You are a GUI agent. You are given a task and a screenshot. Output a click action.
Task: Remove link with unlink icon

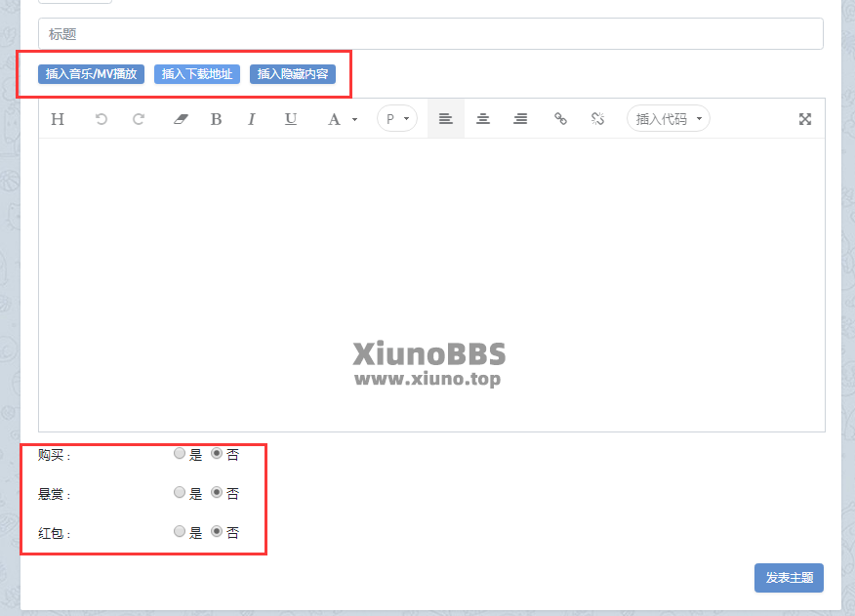[597, 118]
